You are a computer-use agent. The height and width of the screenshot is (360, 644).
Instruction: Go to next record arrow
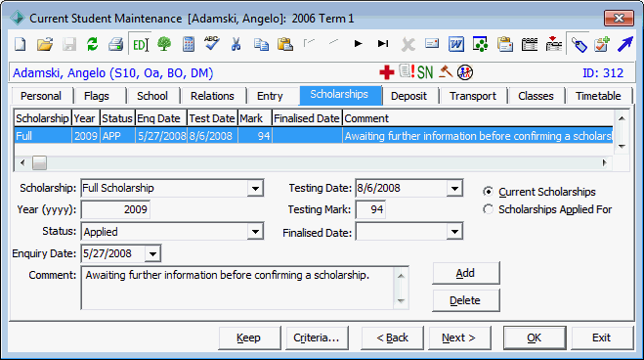pyautogui.click(x=358, y=44)
